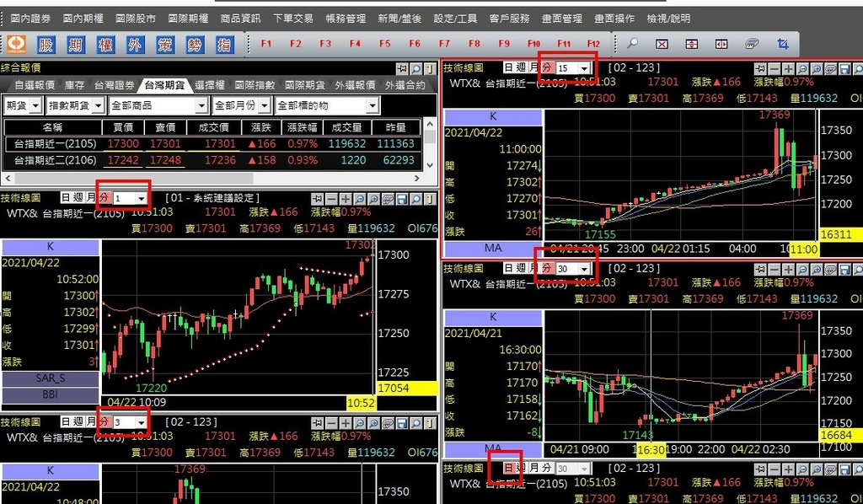
Task: Switch to the 自選報價 tab
Action: point(34,85)
